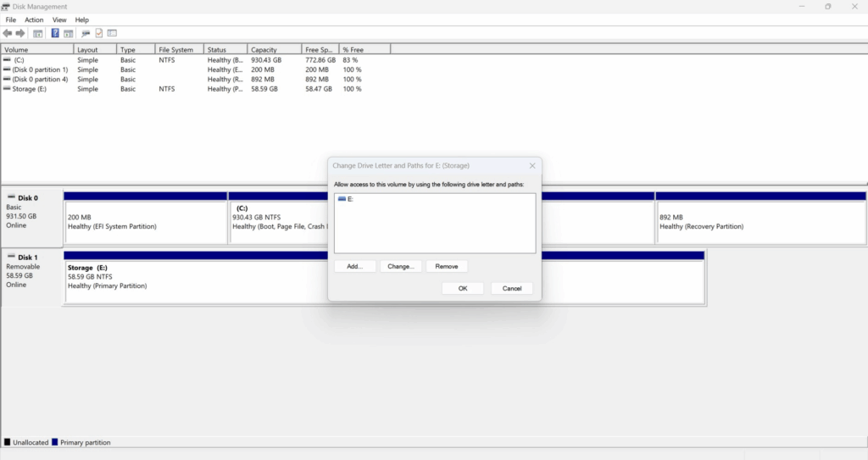Image resolution: width=868 pixels, height=460 pixels.
Task: Click the Disk 1 drive icon
Action: [x=11, y=257]
